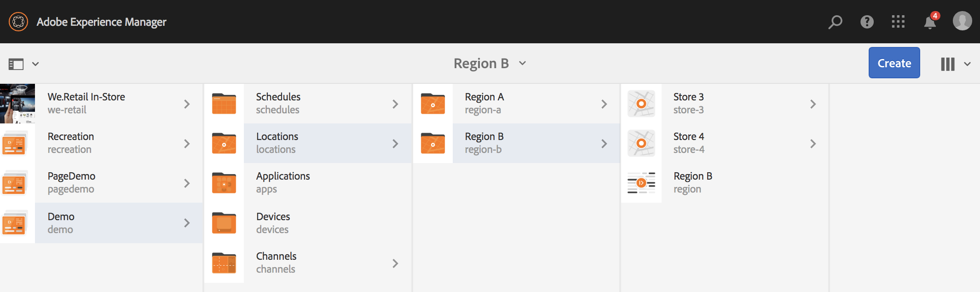Click the Adobe Experience Manager logo
980x292 pixels.
click(18, 22)
